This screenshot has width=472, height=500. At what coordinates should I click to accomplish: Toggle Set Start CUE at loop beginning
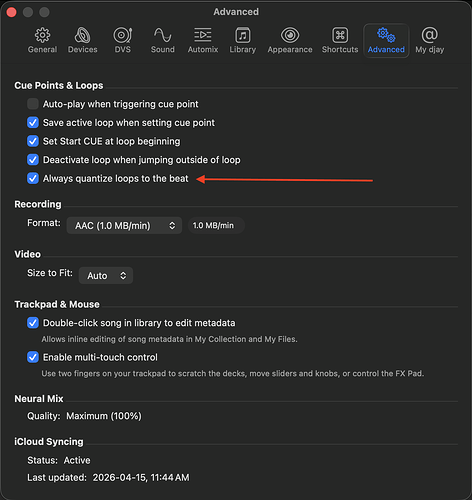33,141
